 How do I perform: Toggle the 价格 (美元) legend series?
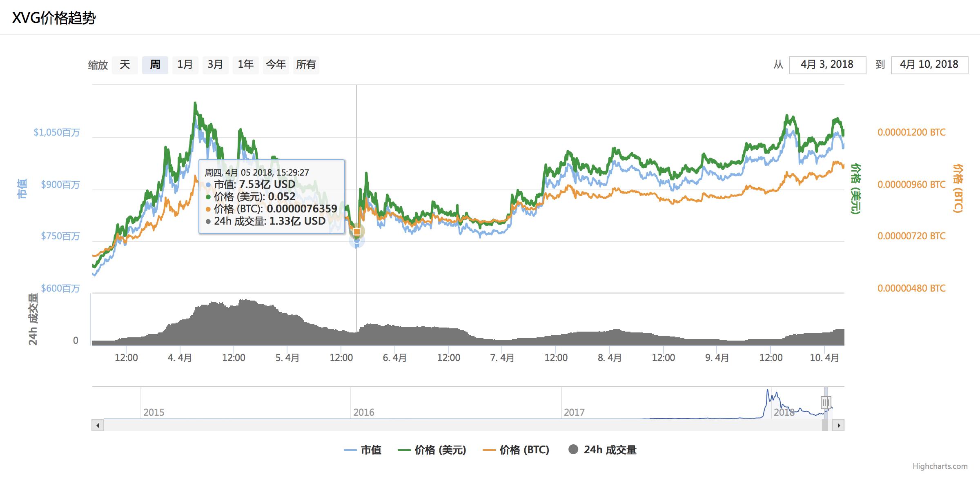[432, 450]
